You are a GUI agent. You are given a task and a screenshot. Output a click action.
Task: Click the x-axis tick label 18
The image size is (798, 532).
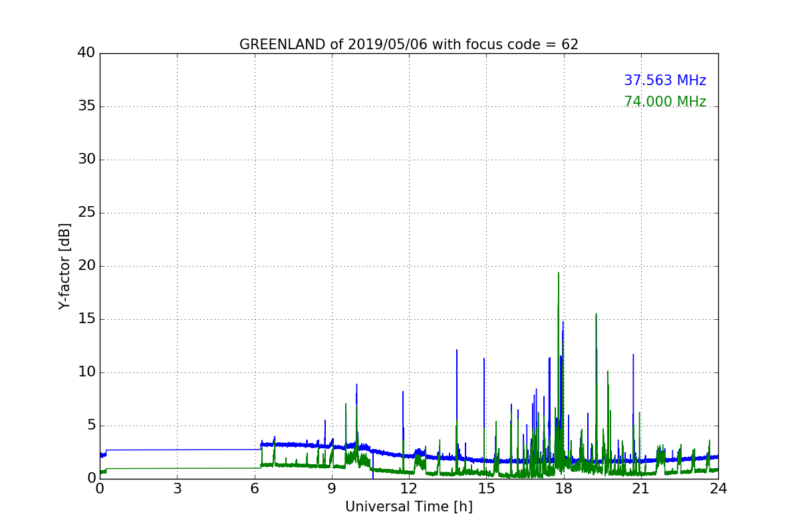tap(563, 489)
